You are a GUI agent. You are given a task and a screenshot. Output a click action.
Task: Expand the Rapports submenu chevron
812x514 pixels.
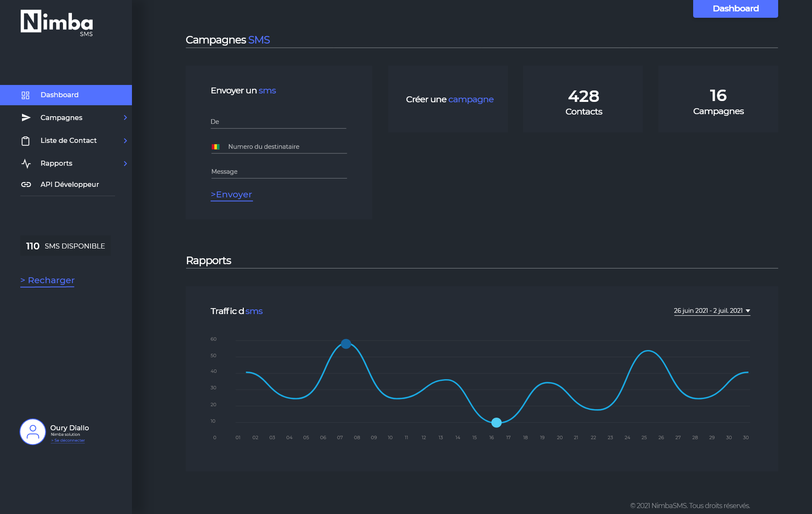[125, 164]
